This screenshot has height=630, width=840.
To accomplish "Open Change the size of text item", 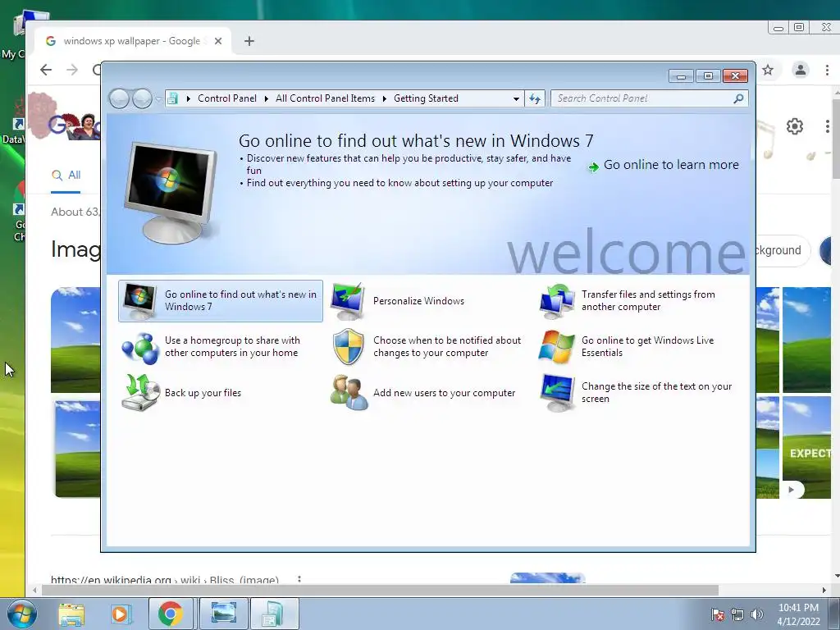I will pos(636,393).
